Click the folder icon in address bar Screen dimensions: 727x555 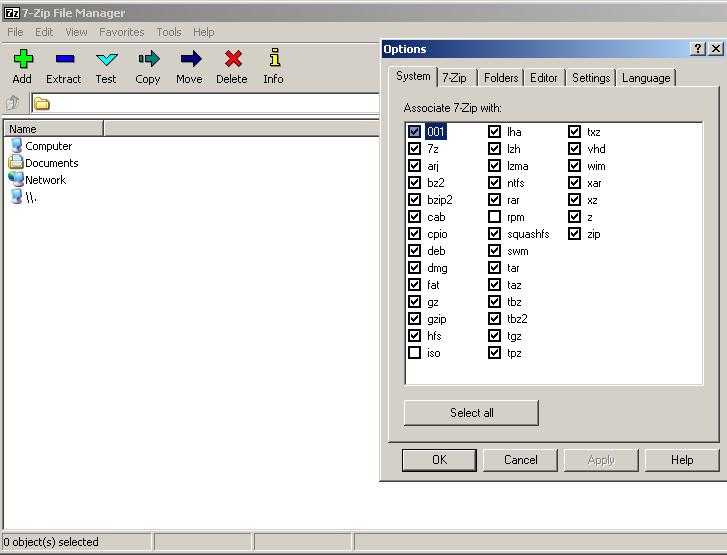(x=41, y=103)
